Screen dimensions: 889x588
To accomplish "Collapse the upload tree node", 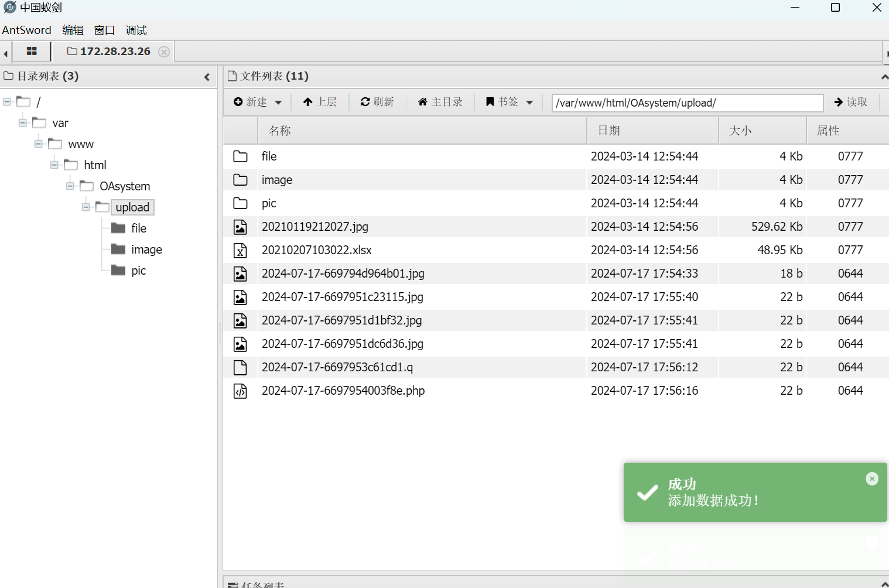I will pos(86,207).
